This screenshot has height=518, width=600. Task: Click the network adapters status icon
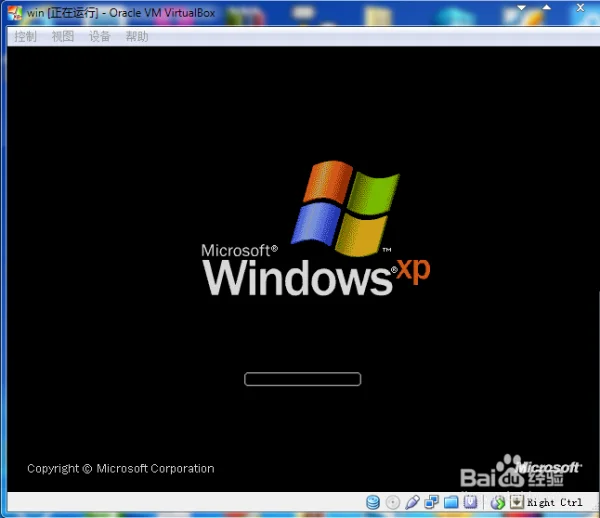(432, 502)
